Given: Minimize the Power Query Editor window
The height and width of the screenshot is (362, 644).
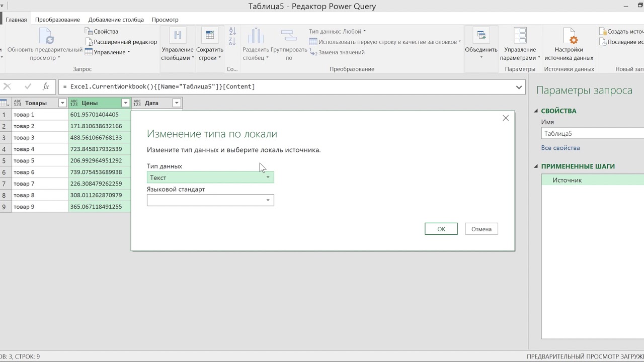Looking at the screenshot, I should pyautogui.click(x=626, y=7).
